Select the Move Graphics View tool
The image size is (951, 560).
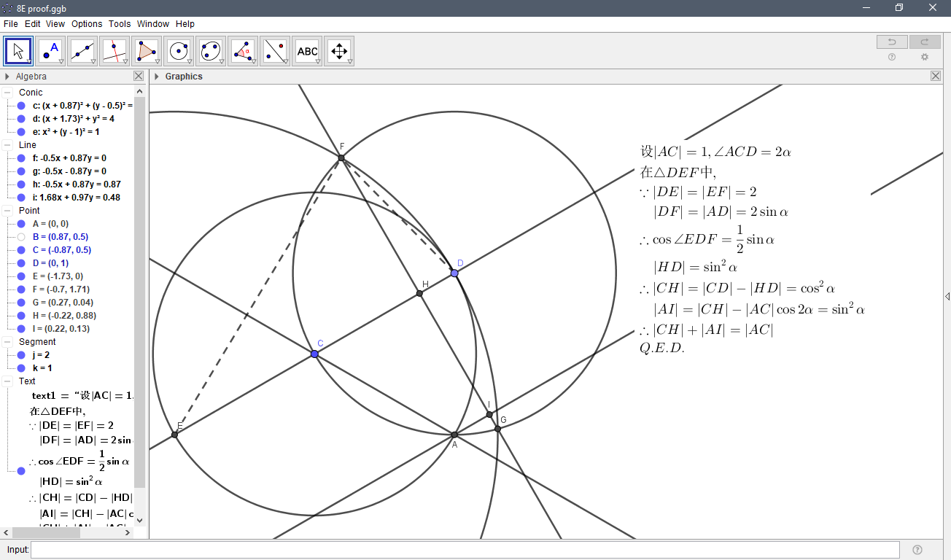click(x=339, y=50)
